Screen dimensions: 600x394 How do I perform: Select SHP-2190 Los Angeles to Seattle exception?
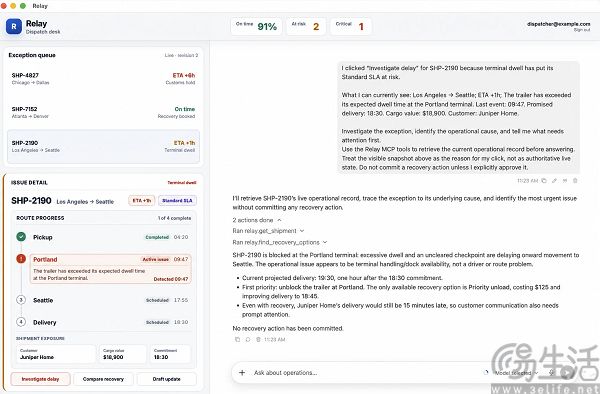click(x=103, y=147)
